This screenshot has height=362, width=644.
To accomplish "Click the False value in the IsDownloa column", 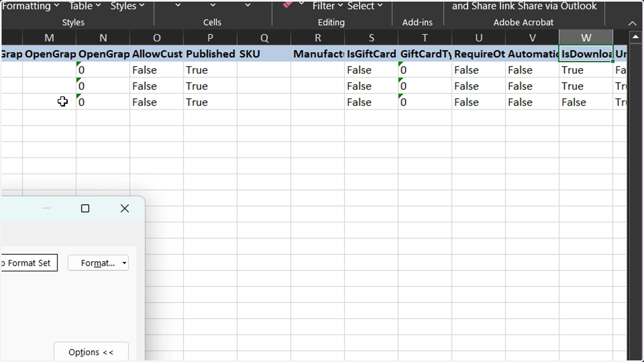I will pos(586,102).
